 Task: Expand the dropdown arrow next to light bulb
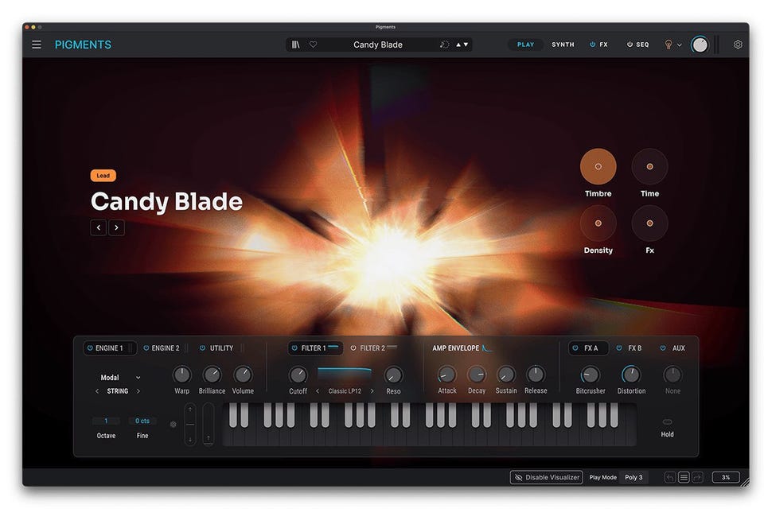tap(679, 45)
